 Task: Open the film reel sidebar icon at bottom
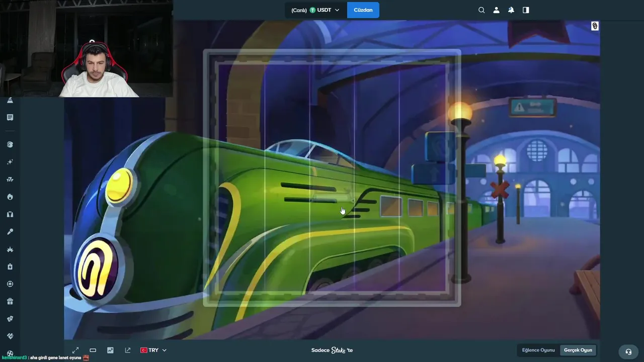click(x=10, y=353)
